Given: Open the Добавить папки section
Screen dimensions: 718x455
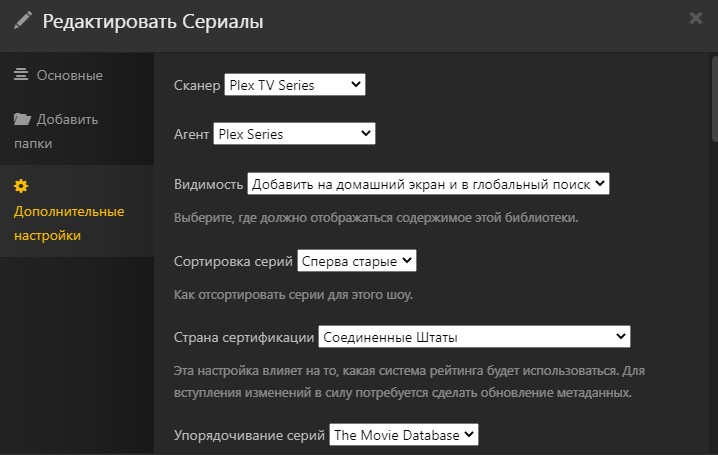Looking at the screenshot, I should (56, 131).
